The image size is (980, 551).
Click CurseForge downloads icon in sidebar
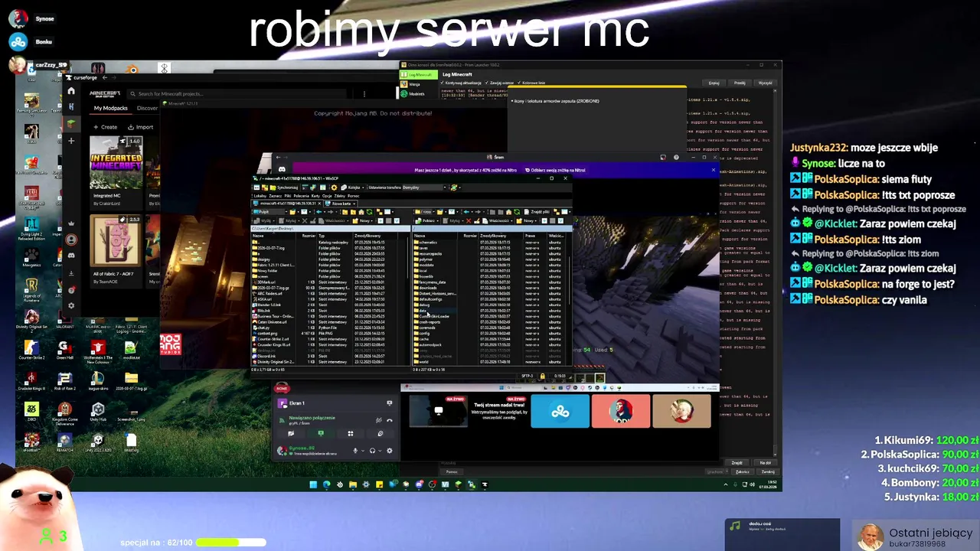click(x=71, y=273)
